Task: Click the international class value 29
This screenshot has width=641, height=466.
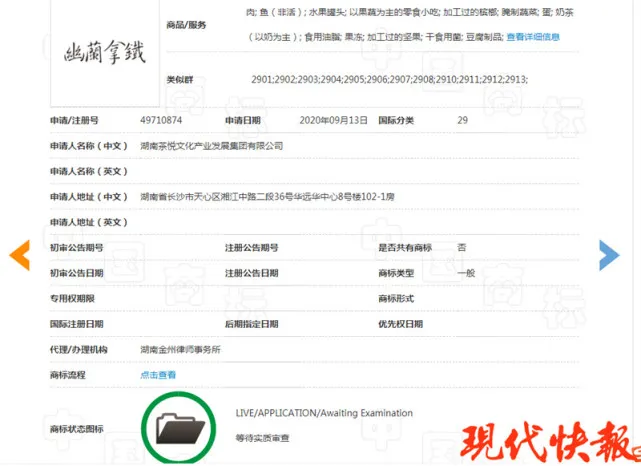Action: tap(462, 120)
